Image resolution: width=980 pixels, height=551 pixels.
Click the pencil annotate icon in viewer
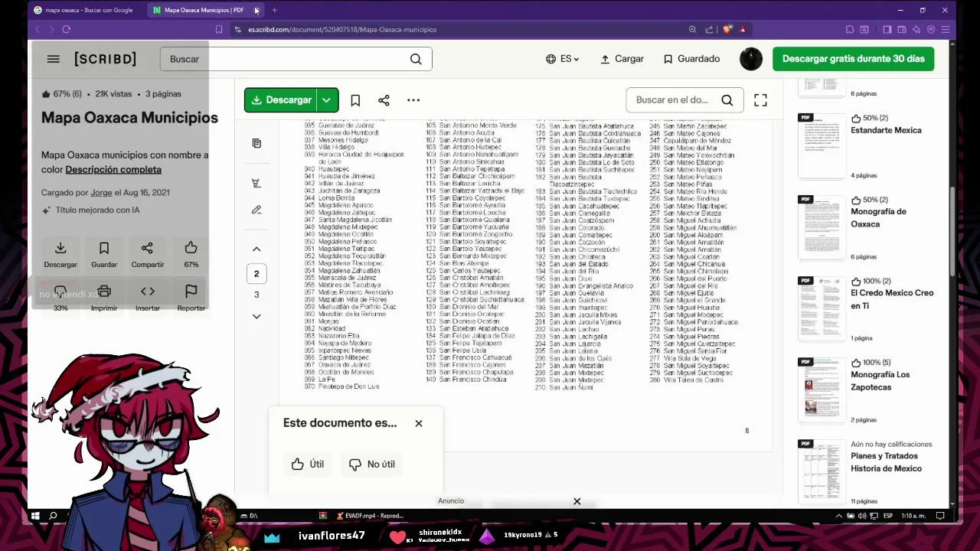coord(256,210)
